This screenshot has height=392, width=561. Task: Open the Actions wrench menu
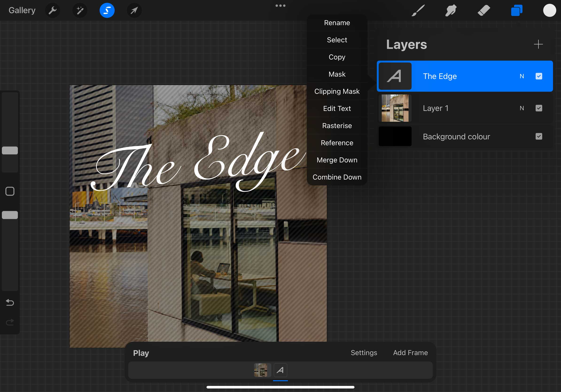(53, 11)
